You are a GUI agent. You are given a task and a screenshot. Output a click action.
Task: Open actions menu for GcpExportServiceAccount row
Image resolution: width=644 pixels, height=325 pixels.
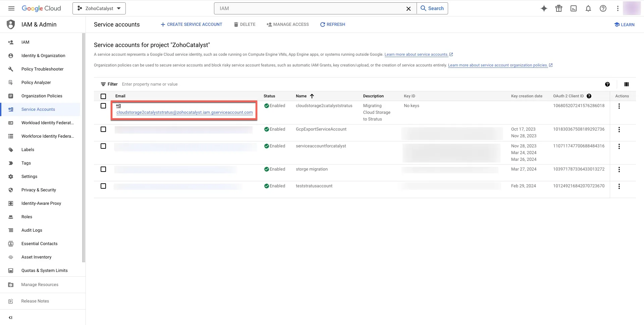619,130
